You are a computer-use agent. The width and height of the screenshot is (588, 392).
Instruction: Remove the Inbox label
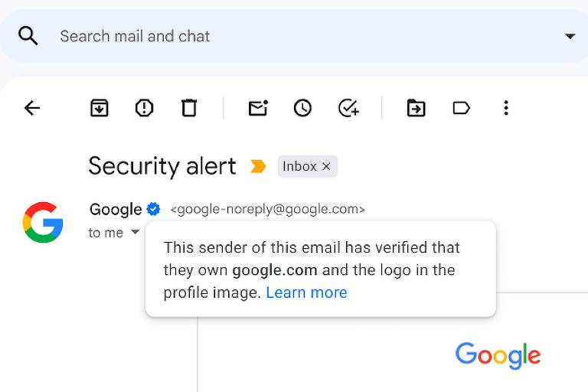(x=326, y=166)
